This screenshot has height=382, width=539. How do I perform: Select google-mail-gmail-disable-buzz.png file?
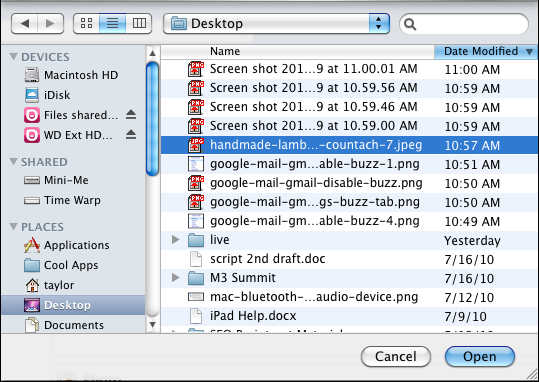(x=350, y=183)
